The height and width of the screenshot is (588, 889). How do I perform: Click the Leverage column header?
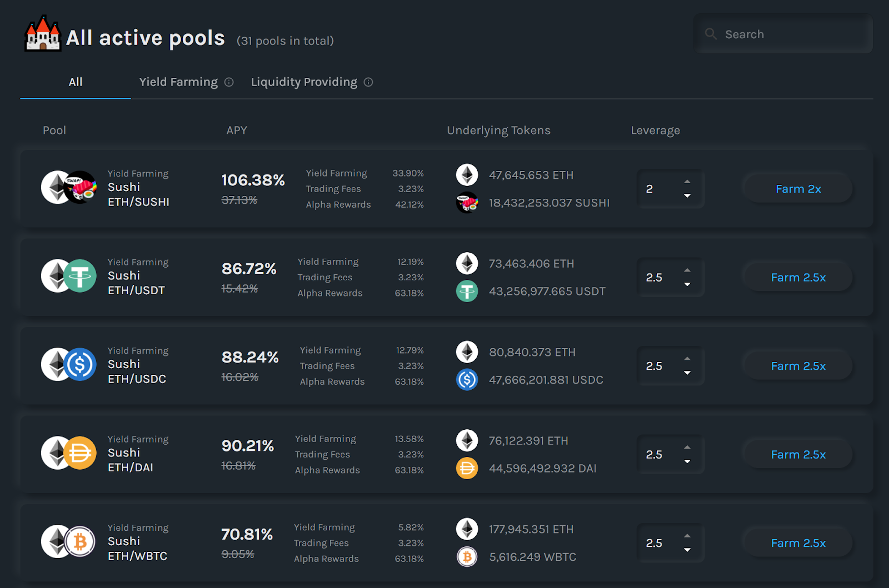point(655,130)
